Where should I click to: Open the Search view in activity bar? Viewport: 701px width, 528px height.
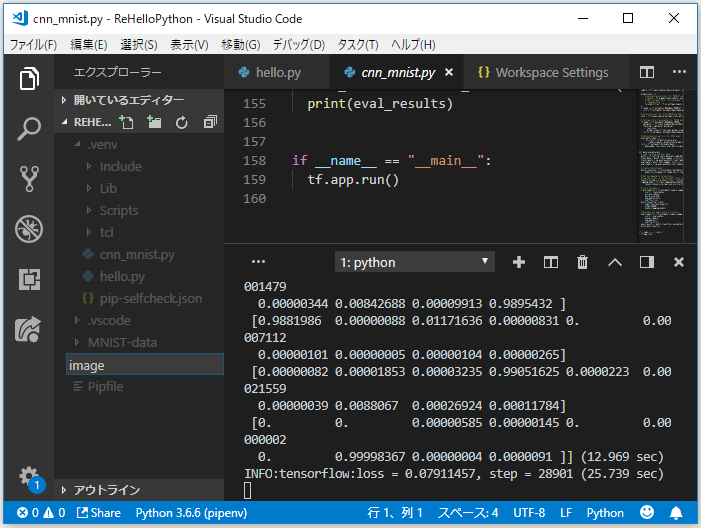pyautogui.click(x=29, y=129)
